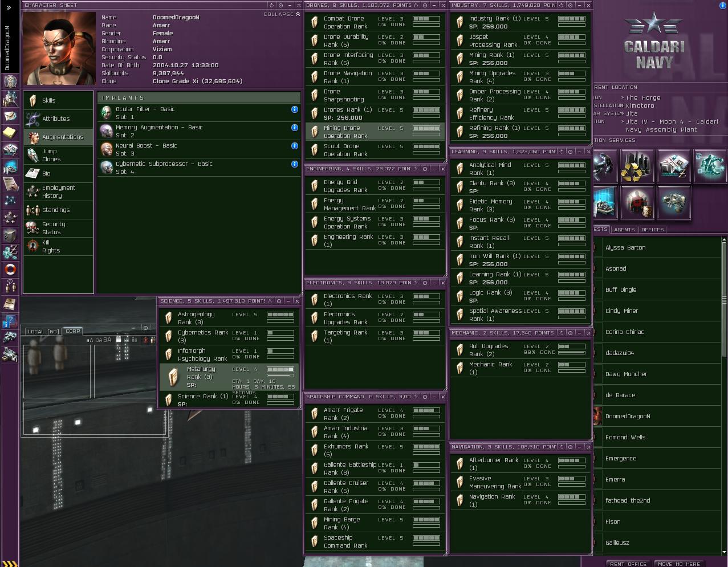728x567 pixels.
Task: Open the bounty office target service icon
Action: click(637, 202)
